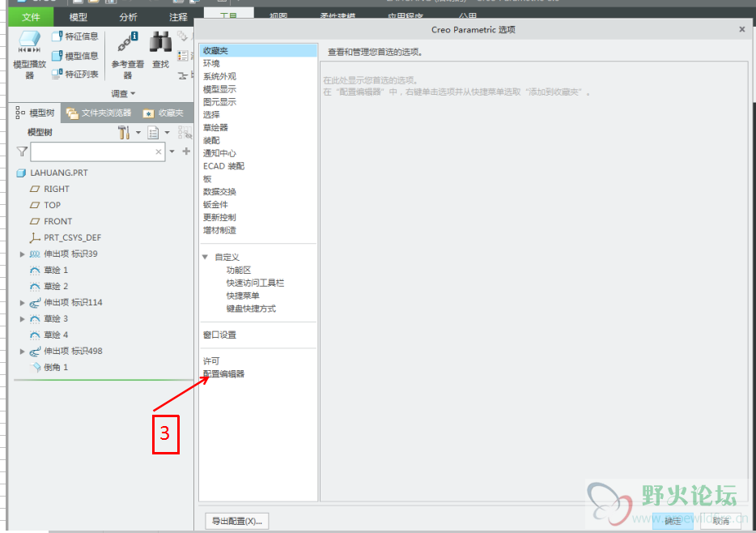The image size is (756, 533).
Task: Select the RIGHT datum plane
Action: pos(51,189)
